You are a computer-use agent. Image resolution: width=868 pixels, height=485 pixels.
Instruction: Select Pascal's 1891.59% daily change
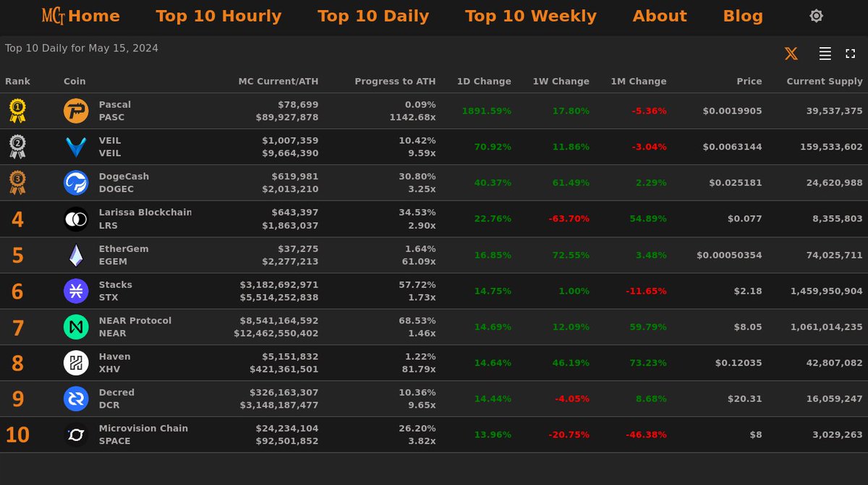(486, 111)
